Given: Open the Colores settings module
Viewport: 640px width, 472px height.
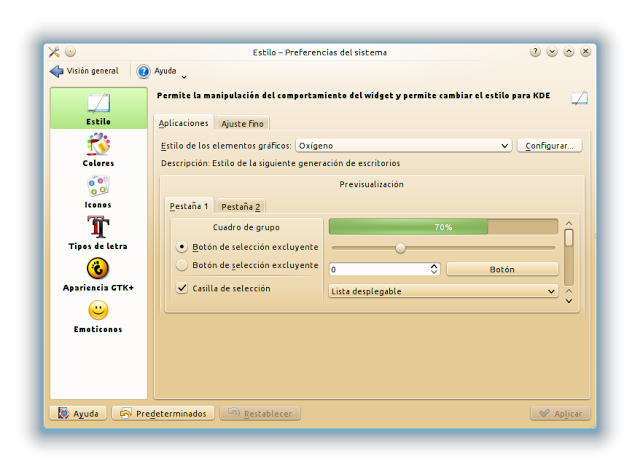Looking at the screenshot, I should 98,147.
